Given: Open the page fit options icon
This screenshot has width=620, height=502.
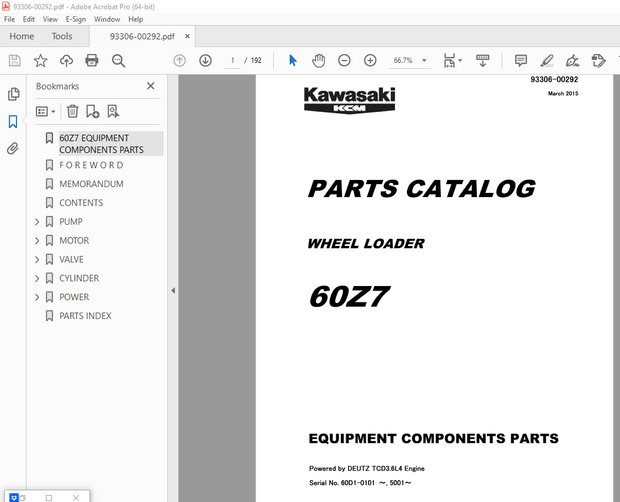Looking at the screenshot, I should [x=452, y=60].
